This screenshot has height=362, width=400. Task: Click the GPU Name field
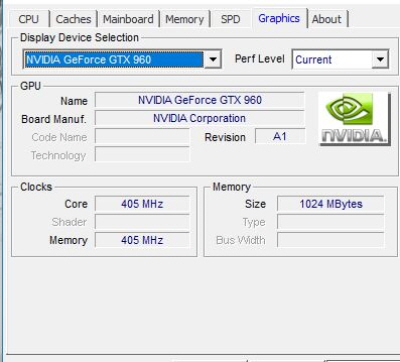click(200, 100)
